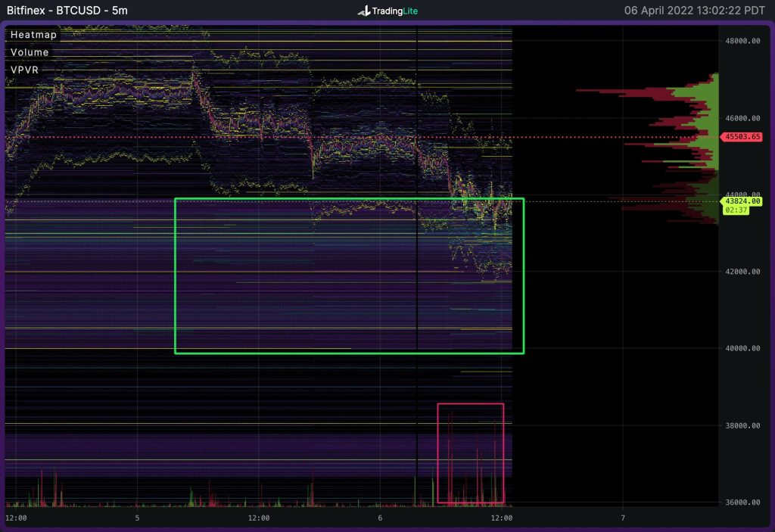775x532 pixels.
Task: Click the 40000.00 price axis label
Action: (x=741, y=349)
